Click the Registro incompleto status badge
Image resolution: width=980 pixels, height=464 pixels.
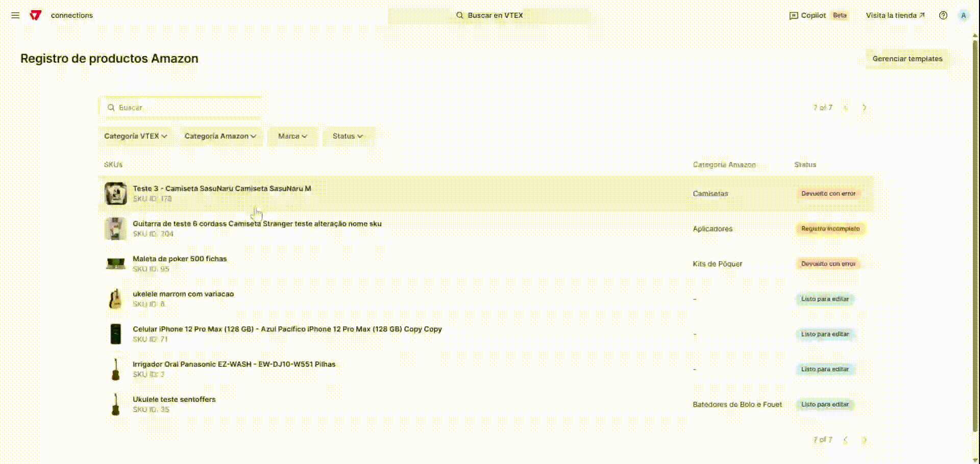tap(830, 229)
